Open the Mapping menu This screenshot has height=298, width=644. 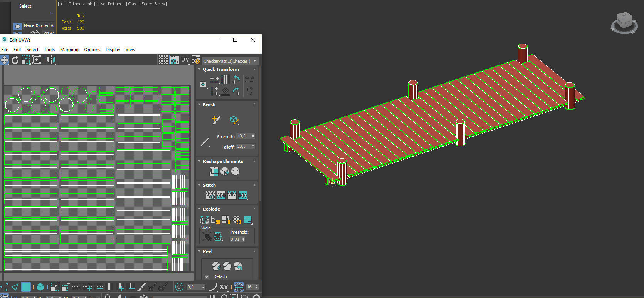pos(69,50)
